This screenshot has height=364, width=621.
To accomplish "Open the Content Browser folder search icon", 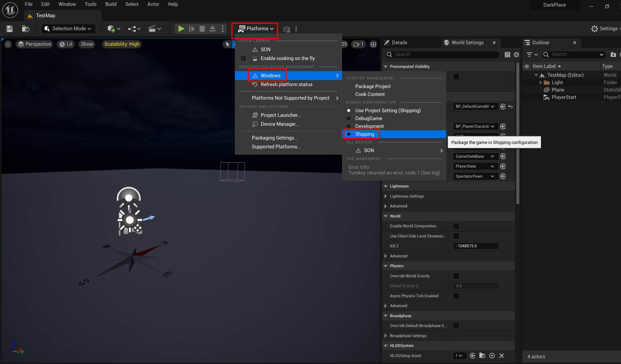I will [x=25, y=29].
